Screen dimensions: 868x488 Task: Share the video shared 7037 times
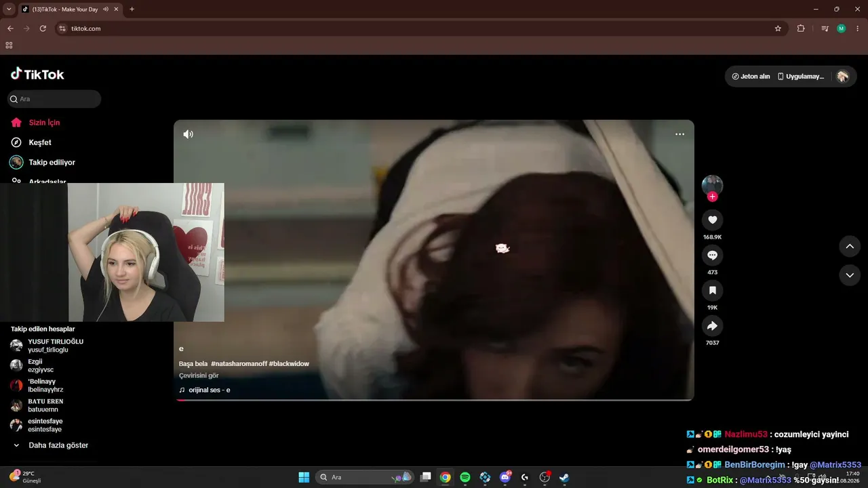tap(712, 326)
